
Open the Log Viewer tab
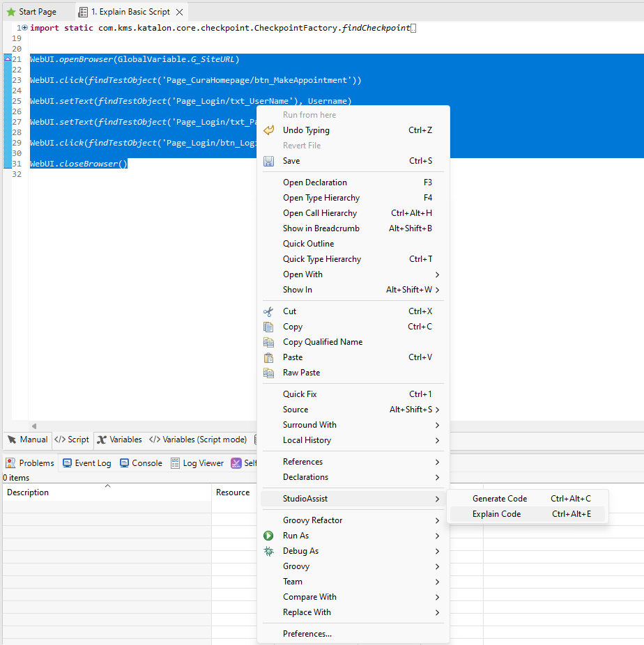point(197,463)
